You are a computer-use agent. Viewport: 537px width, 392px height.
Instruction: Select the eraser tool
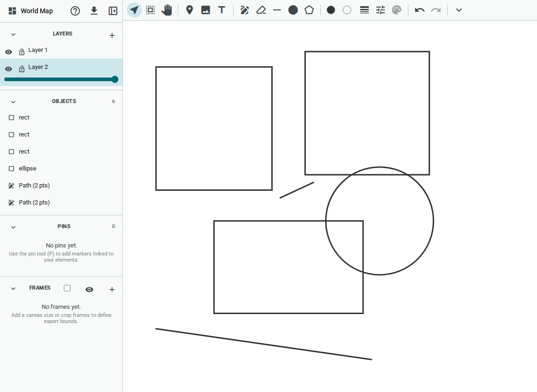261,10
